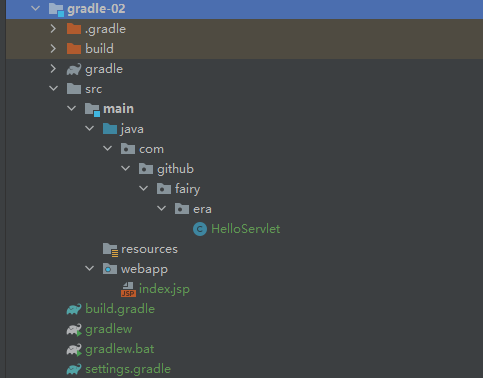Image resolution: width=483 pixels, height=378 pixels.
Task: Collapse the src folder
Action: tap(53, 89)
